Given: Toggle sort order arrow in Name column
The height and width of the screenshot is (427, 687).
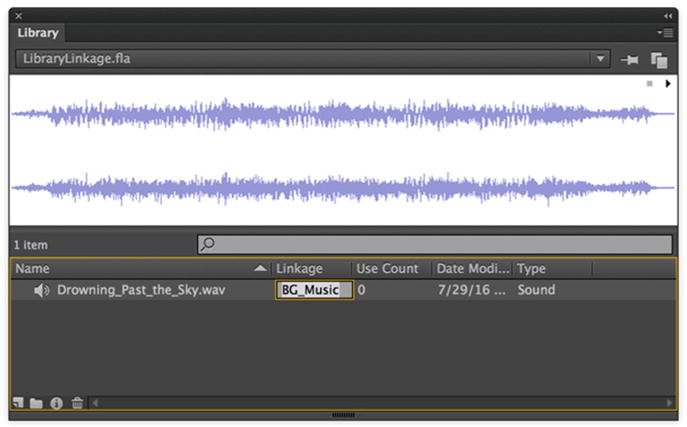Looking at the screenshot, I should 260,268.
